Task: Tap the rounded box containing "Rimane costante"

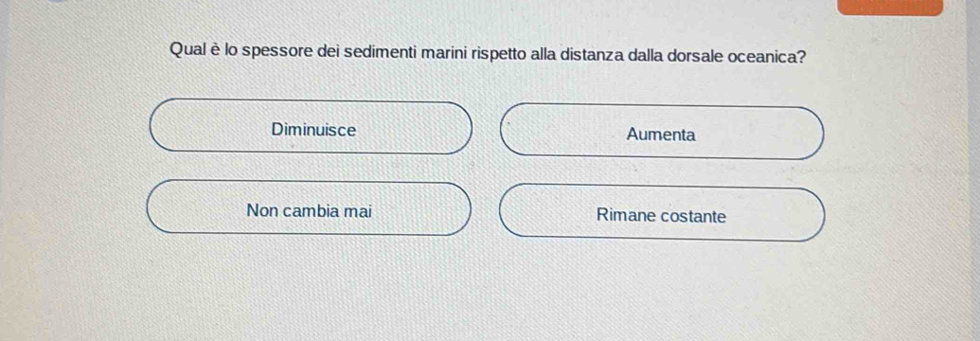Action: coord(662,214)
